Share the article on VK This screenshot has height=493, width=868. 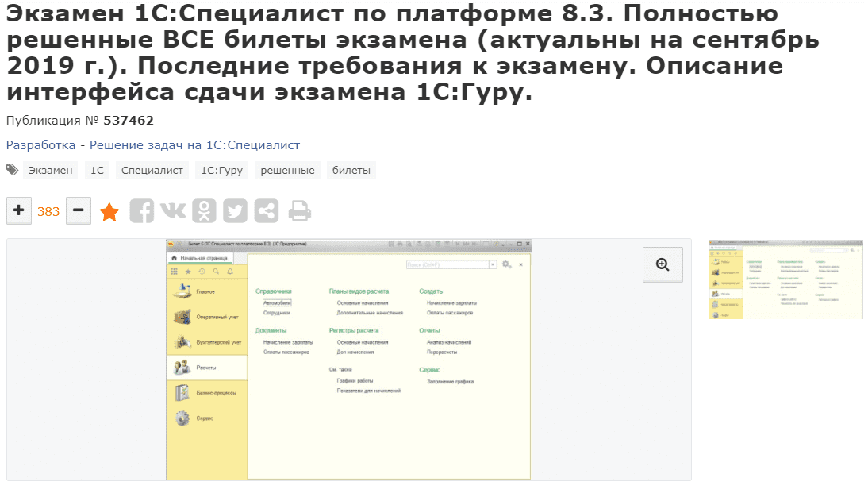173,211
